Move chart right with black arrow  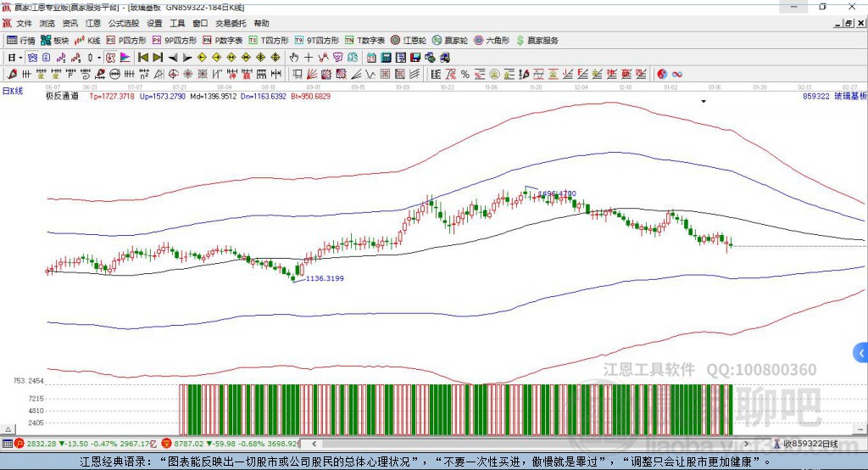pyautogui.click(x=187, y=58)
